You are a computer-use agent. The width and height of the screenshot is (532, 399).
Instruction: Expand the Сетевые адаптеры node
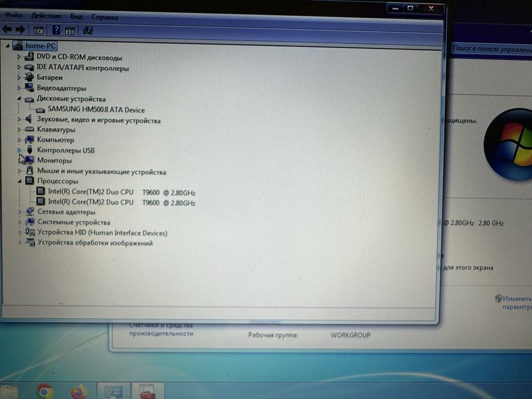click(x=20, y=211)
